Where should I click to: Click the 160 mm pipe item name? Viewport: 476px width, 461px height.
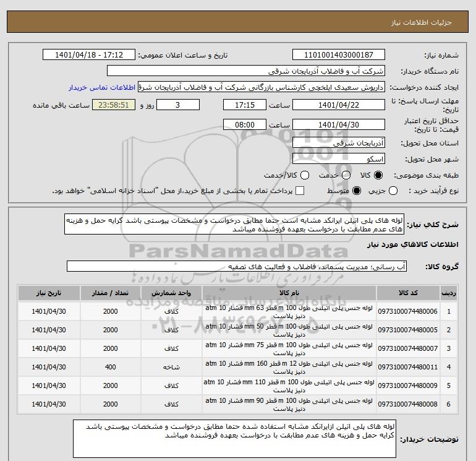coord(289,368)
